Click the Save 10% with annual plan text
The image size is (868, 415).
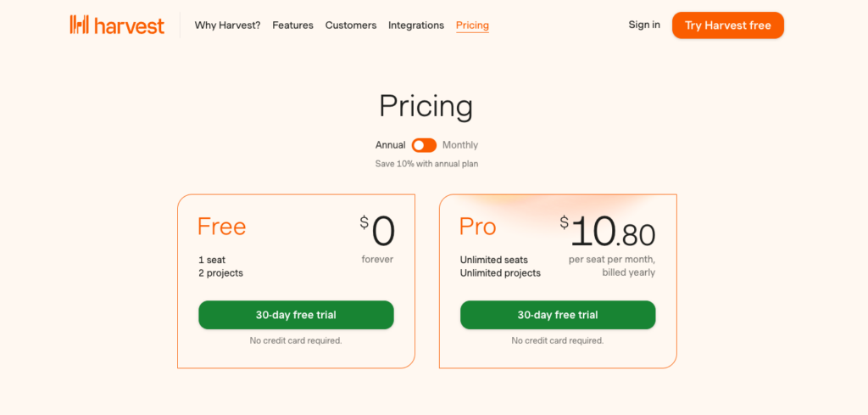point(426,164)
